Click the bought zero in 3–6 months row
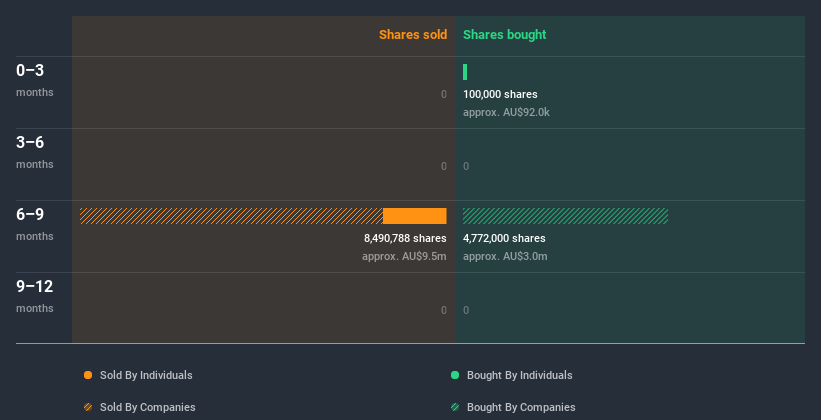 tap(466, 167)
